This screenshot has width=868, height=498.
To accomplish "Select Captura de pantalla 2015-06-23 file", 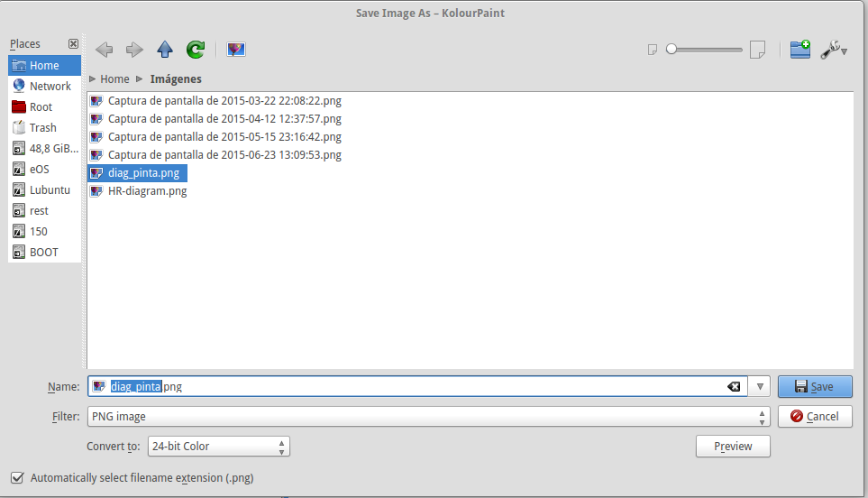I will [x=215, y=154].
